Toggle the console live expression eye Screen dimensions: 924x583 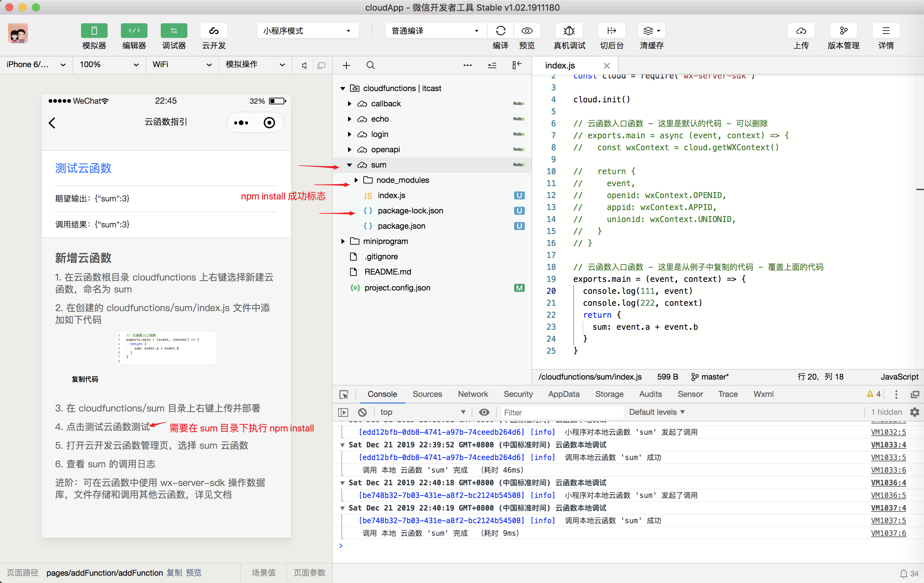coord(484,412)
